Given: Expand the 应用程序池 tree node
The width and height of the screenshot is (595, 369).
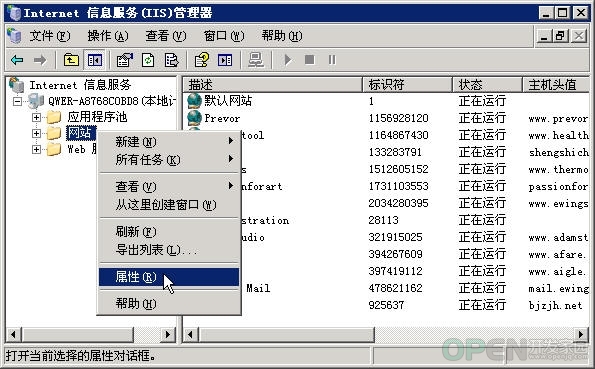Looking at the screenshot, I should point(36,117).
